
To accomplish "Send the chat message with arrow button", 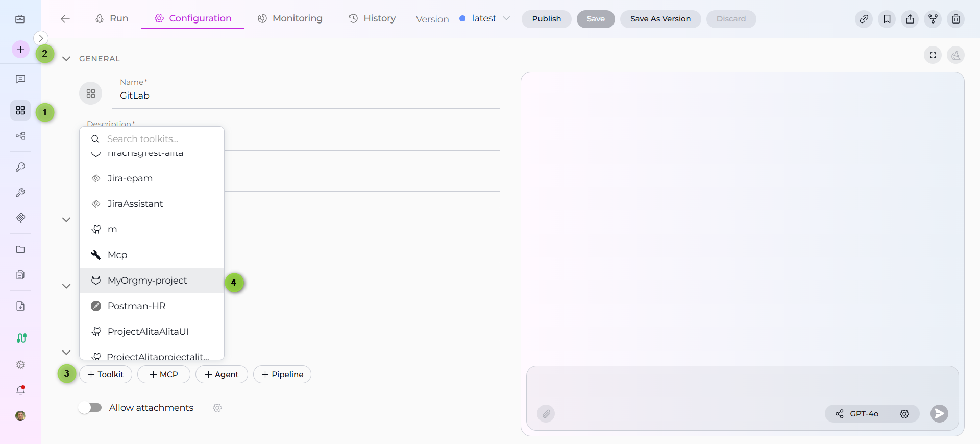I will click(939, 413).
